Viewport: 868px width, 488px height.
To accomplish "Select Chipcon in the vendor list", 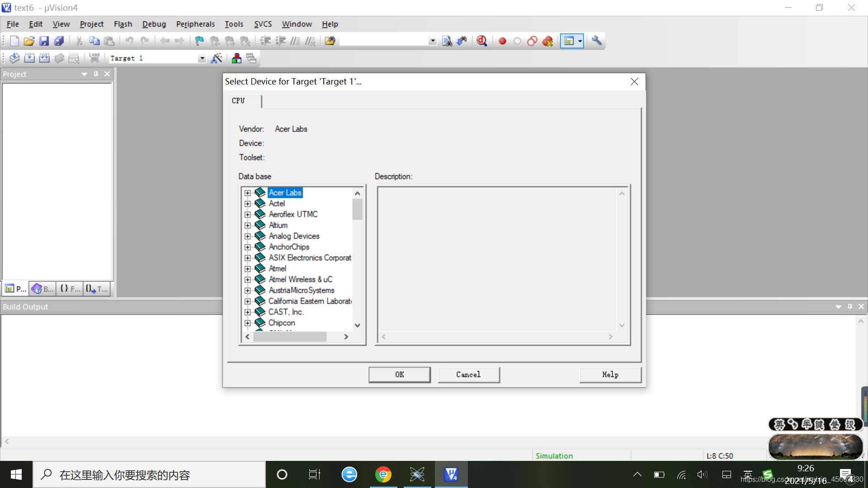I will tap(281, 323).
